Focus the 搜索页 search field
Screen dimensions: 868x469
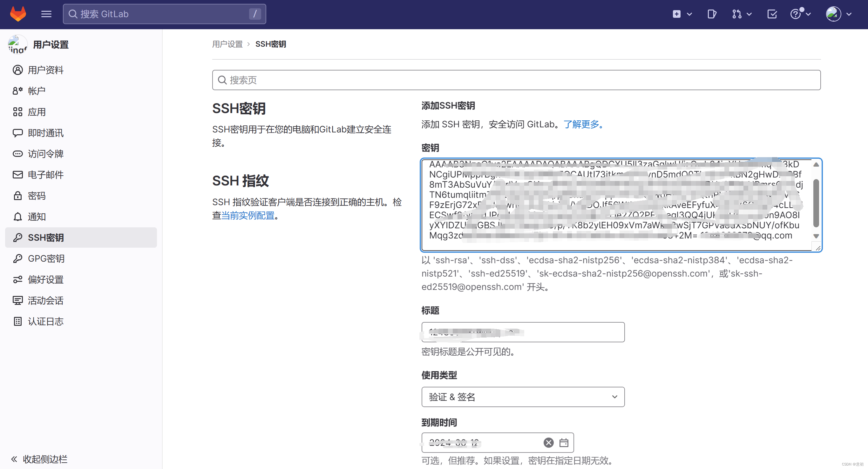coord(516,80)
